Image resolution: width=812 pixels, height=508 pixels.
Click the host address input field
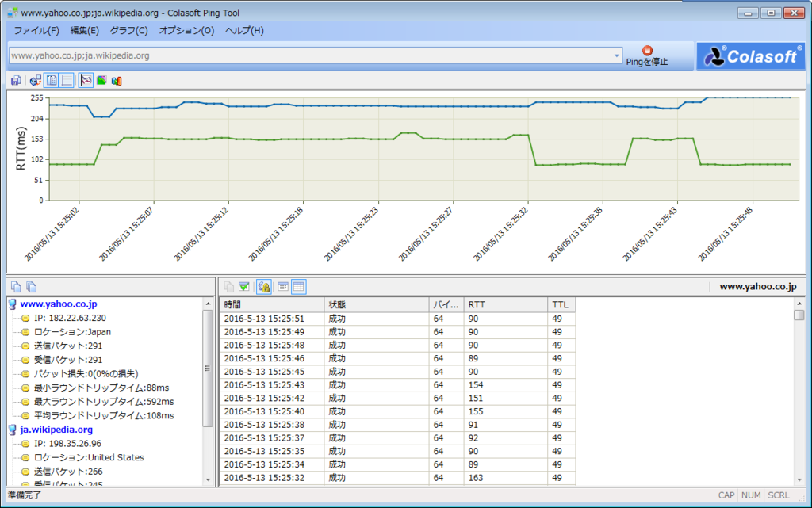coord(311,55)
